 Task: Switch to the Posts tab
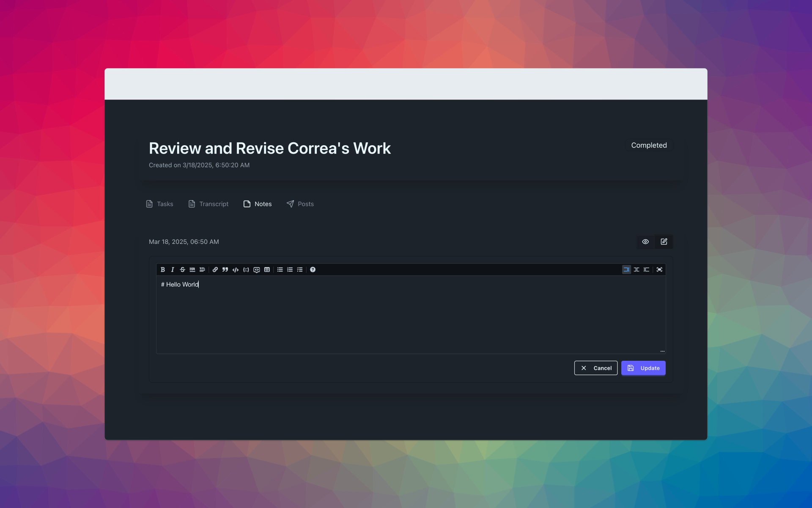(300, 204)
